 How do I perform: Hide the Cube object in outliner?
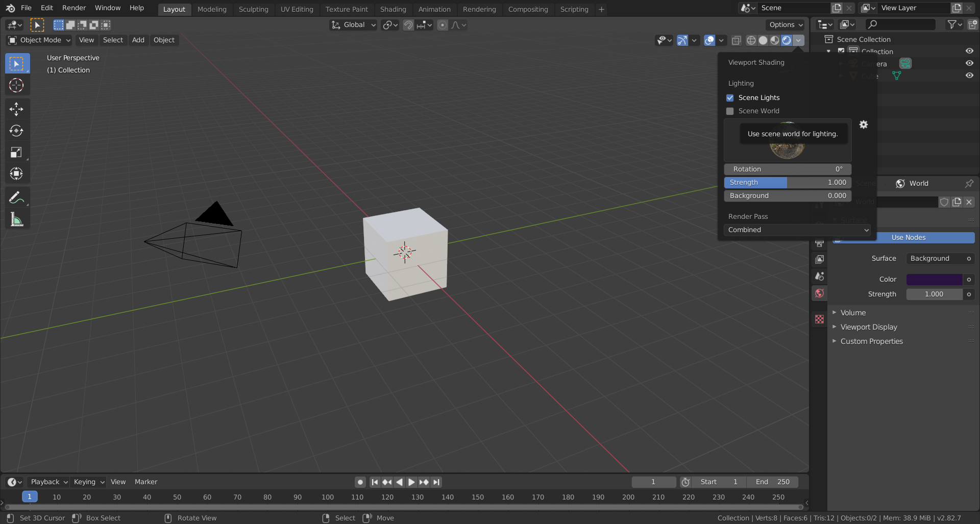tap(969, 76)
